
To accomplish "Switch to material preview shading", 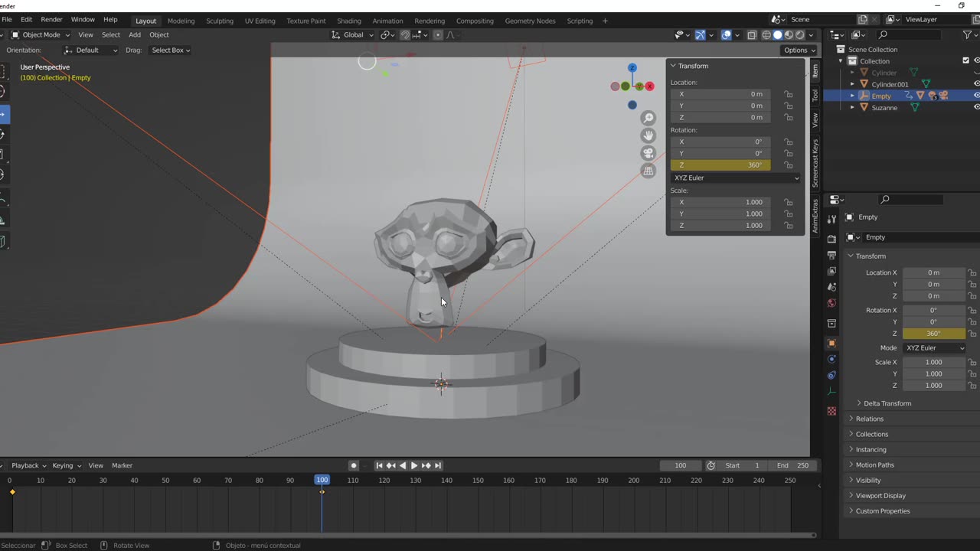I will pyautogui.click(x=789, y=34).
